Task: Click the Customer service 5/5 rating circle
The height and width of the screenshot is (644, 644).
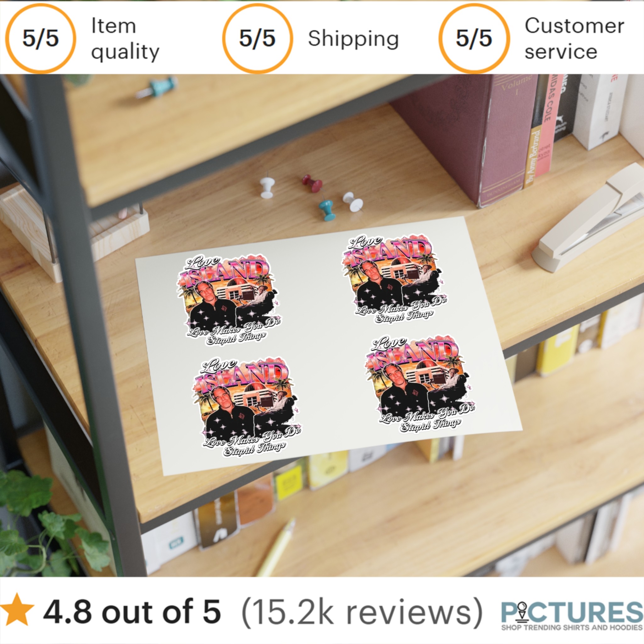Action: (x=474, y=38)
